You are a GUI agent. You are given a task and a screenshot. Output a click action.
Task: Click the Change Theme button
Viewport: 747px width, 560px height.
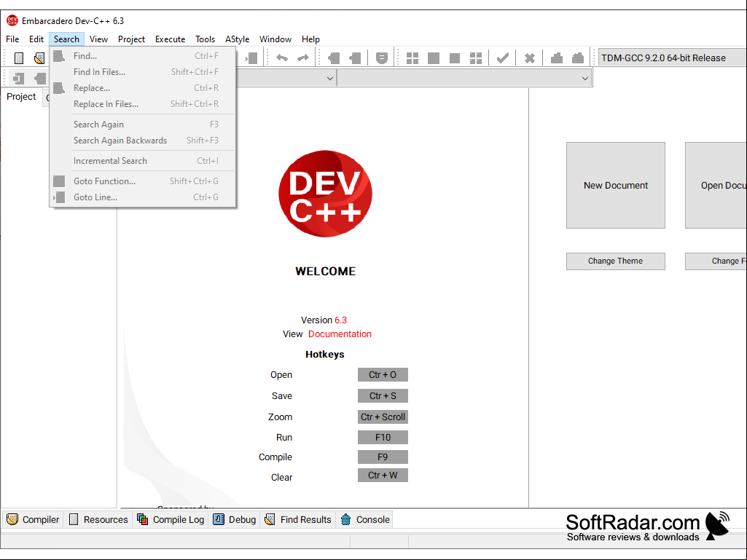(x=616, y=261)
